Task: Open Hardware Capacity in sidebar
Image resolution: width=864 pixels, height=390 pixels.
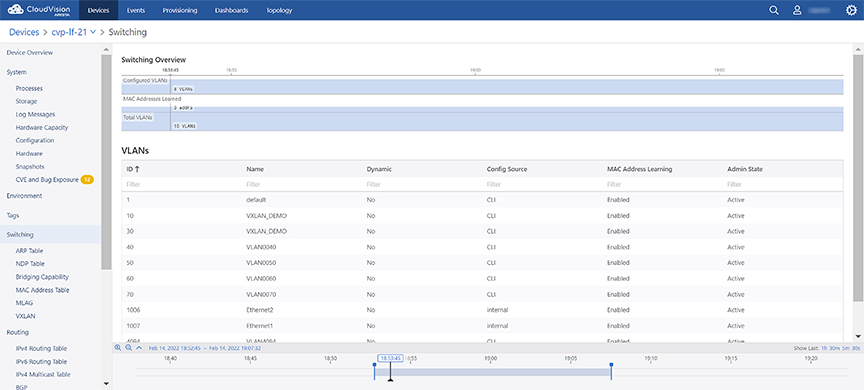Action: click(x=42, y=127)
